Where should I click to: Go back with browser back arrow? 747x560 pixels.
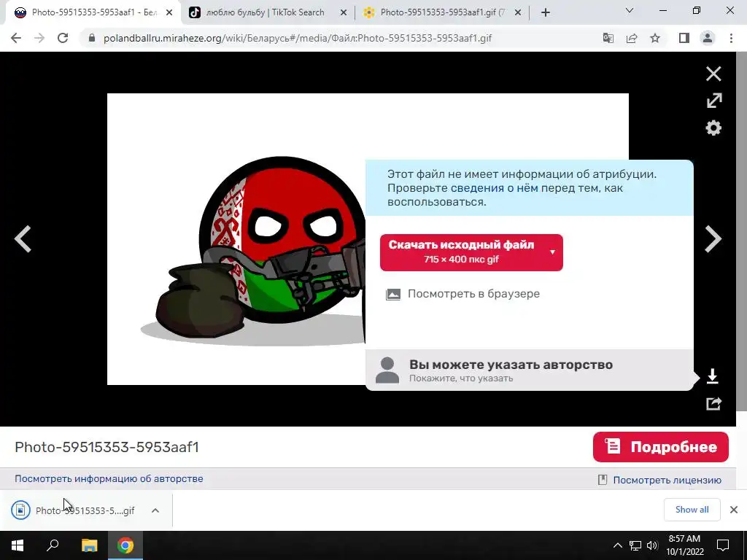coord(16,38)
